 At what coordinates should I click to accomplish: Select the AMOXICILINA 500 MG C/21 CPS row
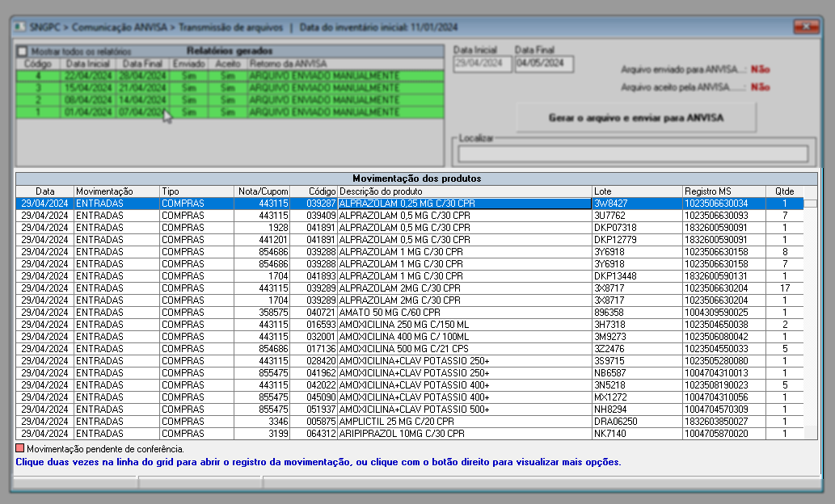464,349
